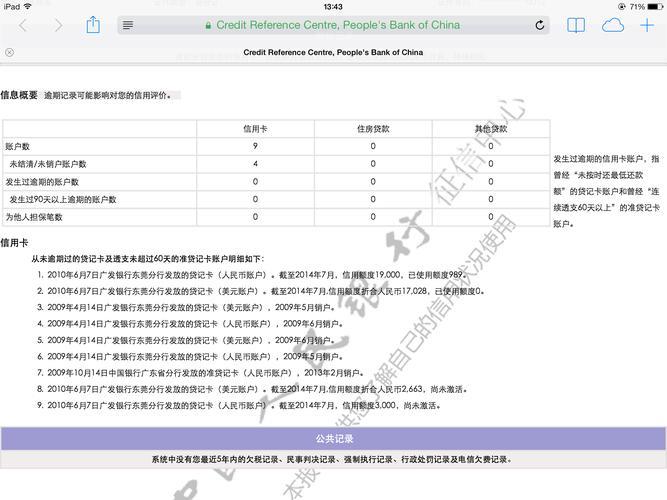Open the Share sheet icon
This screenshot has height=500, width=667.
(93, 25)
